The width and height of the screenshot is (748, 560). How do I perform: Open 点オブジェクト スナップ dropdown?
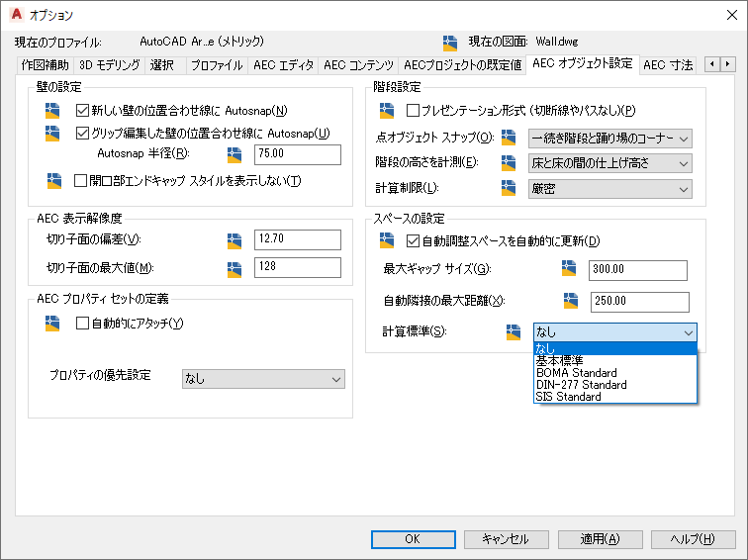(610, 139)
